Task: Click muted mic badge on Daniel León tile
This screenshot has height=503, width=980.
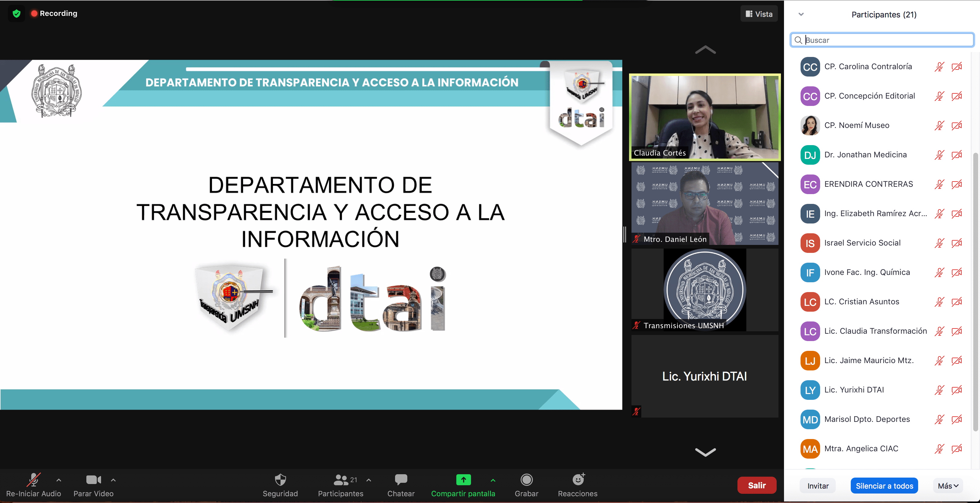Action: (x=636, y=239)
